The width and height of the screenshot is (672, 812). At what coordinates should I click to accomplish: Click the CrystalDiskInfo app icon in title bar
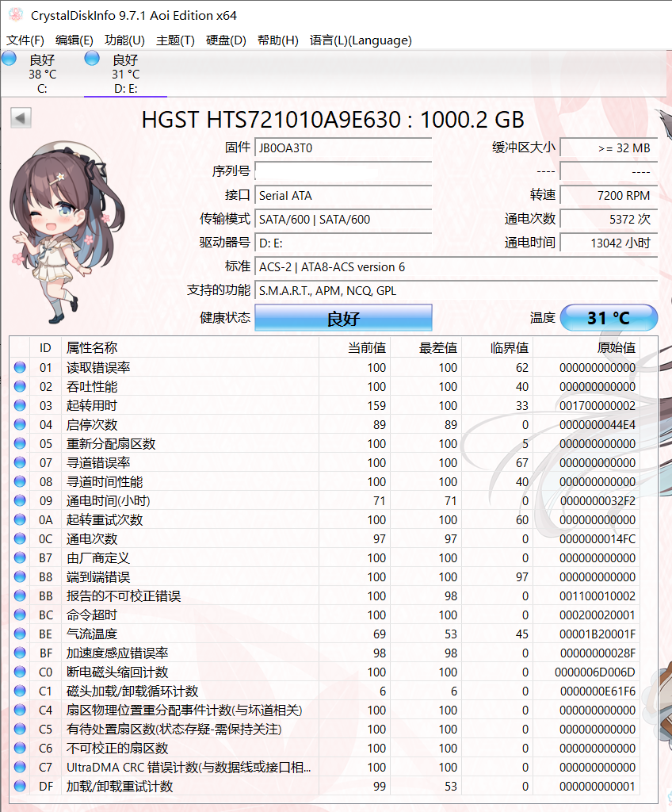point(16,15)
